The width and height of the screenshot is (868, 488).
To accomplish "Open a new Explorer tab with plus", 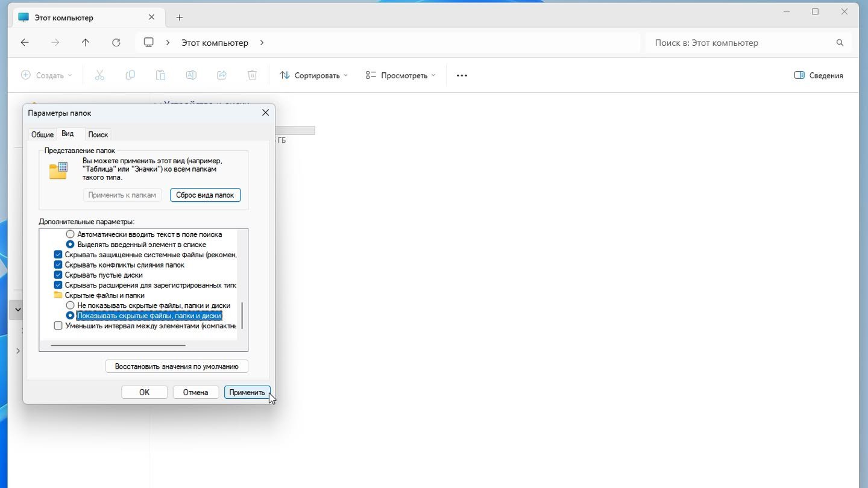I will 179,17.
